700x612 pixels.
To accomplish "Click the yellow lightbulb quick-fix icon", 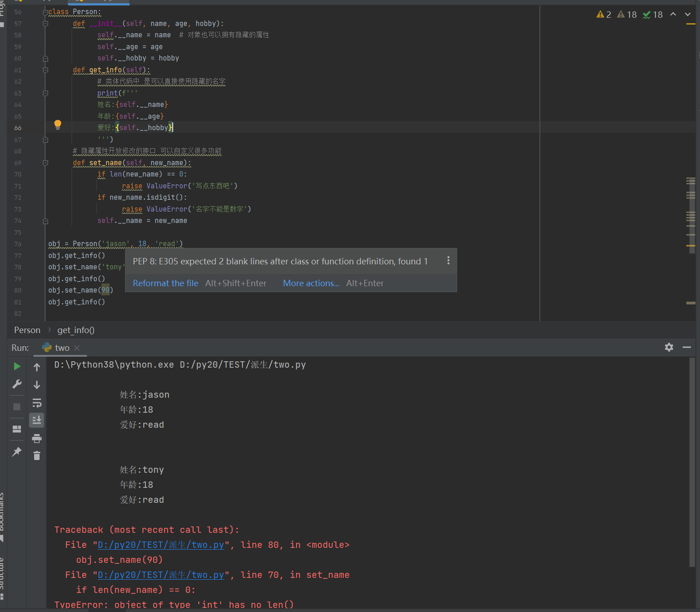I will coord(58,125).
